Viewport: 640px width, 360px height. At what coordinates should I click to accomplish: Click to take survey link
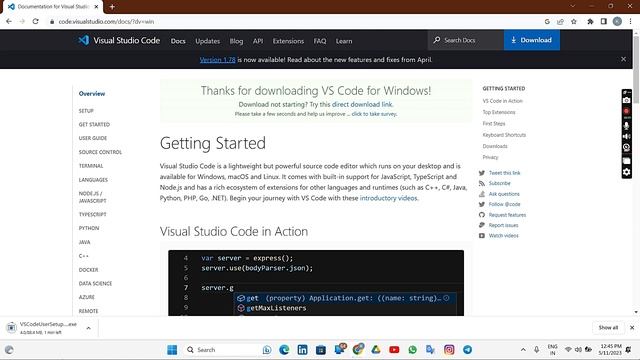(374, 114)
